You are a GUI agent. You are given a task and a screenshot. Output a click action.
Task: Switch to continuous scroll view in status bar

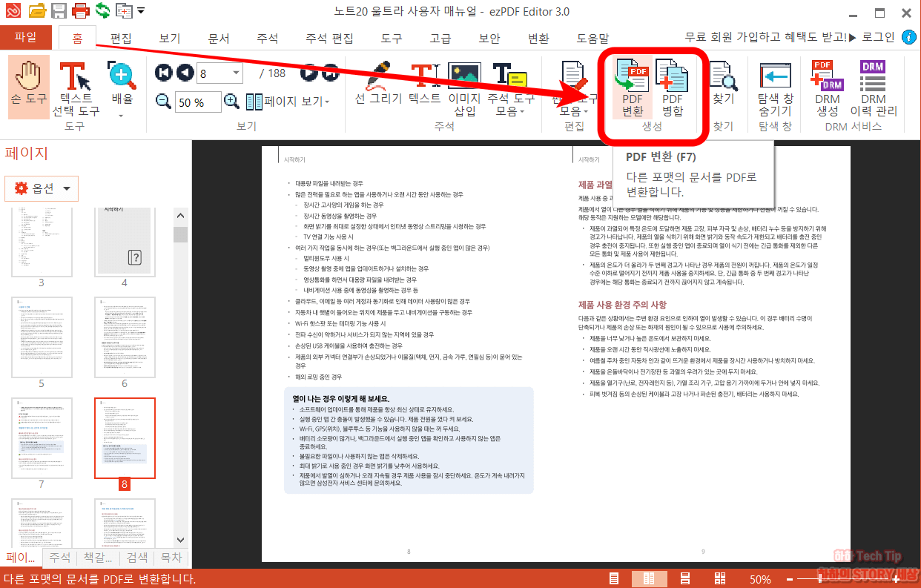pyautogui.click(x=685, y=578)
